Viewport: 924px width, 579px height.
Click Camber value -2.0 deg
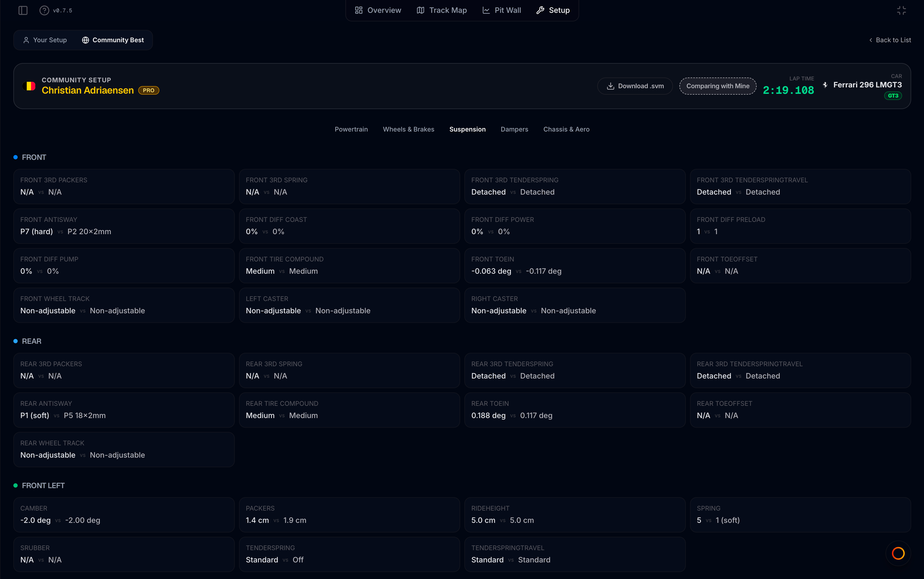click(35, 520)
